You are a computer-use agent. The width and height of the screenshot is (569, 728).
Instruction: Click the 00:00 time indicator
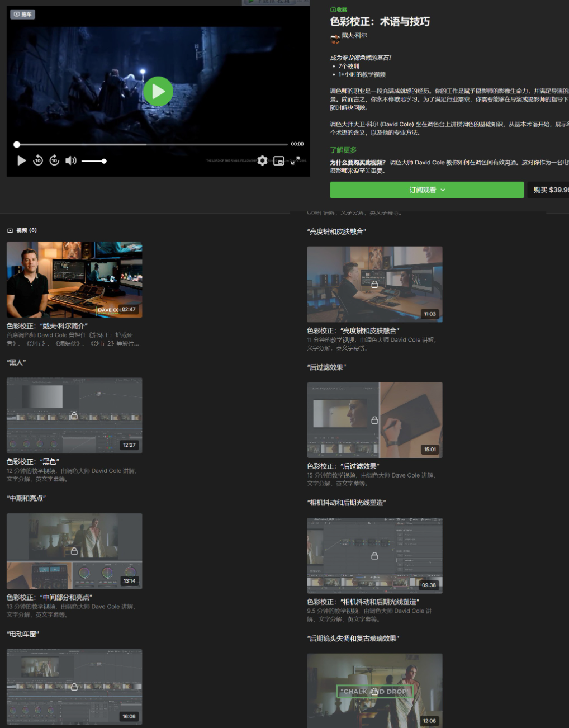tap(297, 144)
